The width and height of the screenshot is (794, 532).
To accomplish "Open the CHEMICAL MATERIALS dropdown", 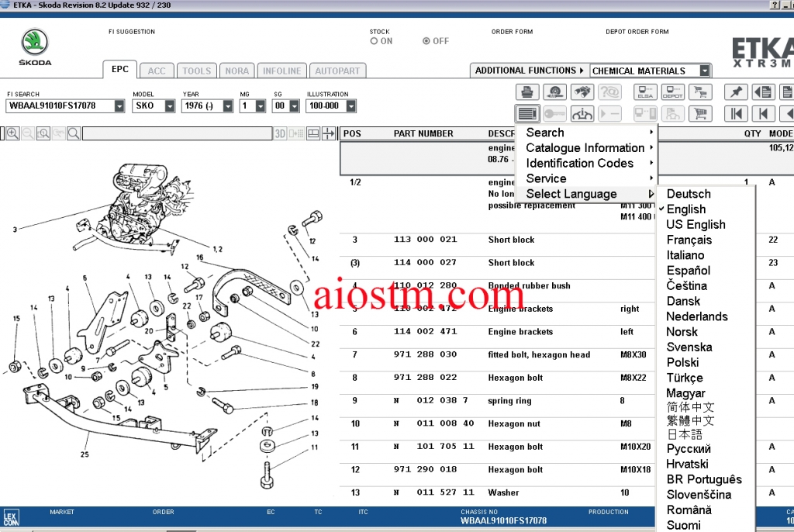I will click(x=648, y=70).
